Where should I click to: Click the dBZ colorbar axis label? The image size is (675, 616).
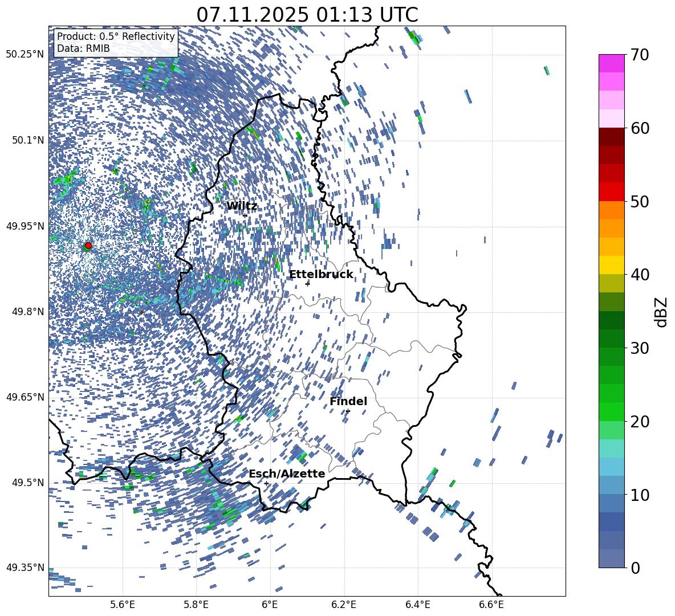pyautogui.click(x=661, y=312)
